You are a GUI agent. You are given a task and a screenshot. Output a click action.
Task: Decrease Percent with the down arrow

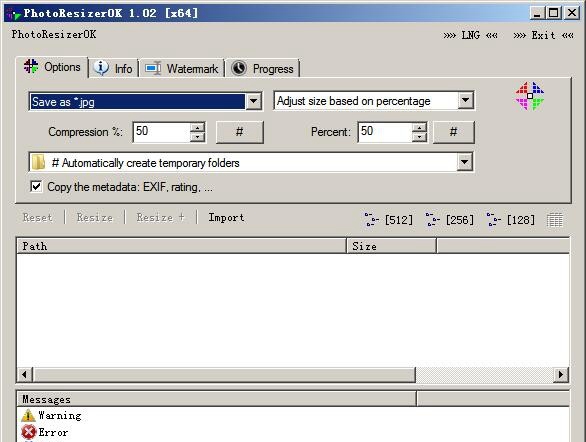[420, 137]
